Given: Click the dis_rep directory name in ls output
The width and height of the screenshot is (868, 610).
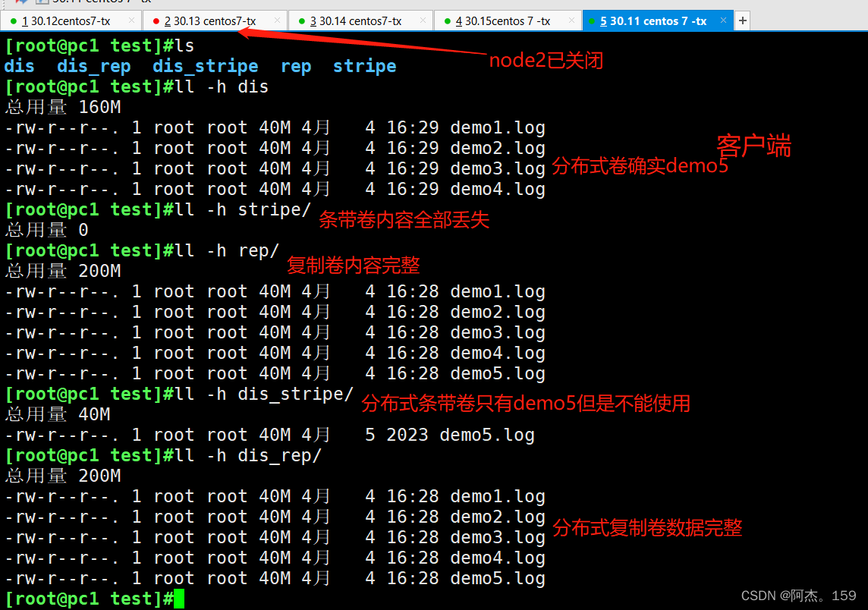Looking at the screenshot, I should tap(93, 67).
